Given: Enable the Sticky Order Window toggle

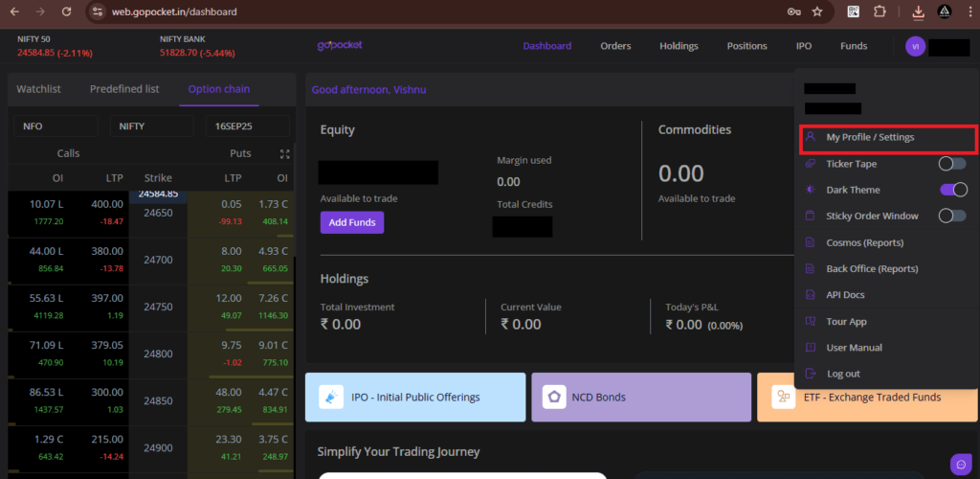Looking at the screenshot, I should pos(952,216).
